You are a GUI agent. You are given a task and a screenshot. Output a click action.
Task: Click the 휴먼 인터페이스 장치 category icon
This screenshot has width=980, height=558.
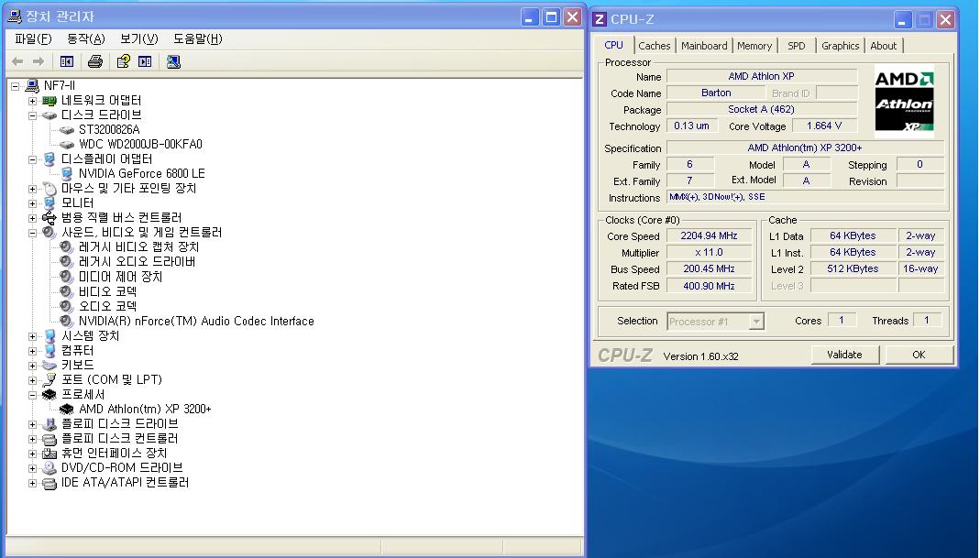point(50,454)
